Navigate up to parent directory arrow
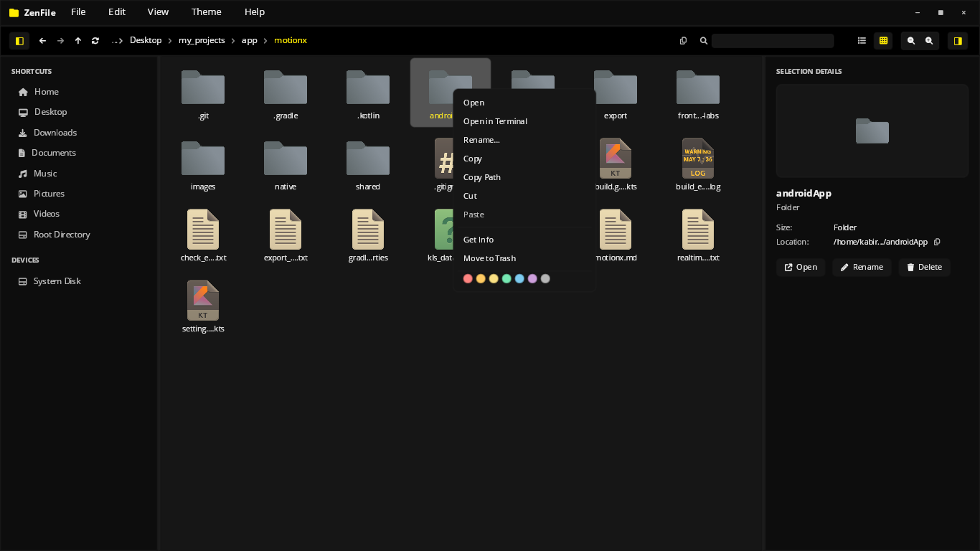 78,41
